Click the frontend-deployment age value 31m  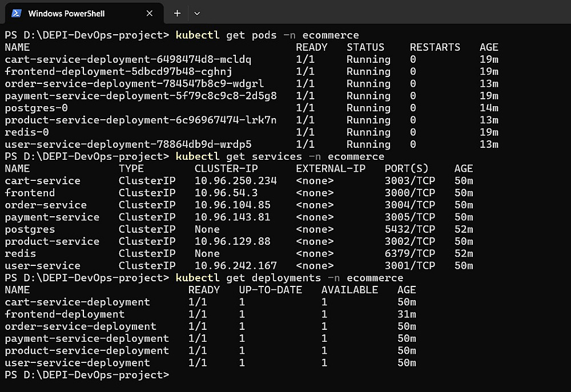[407, 314]
